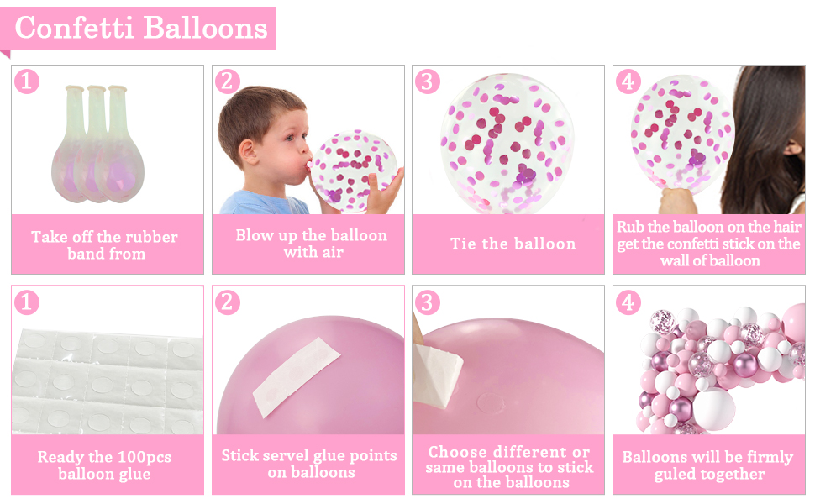Screen dimensions: 815x504
Task: Select step 1 badge above glue dots sheet
Action: point(27,302)
